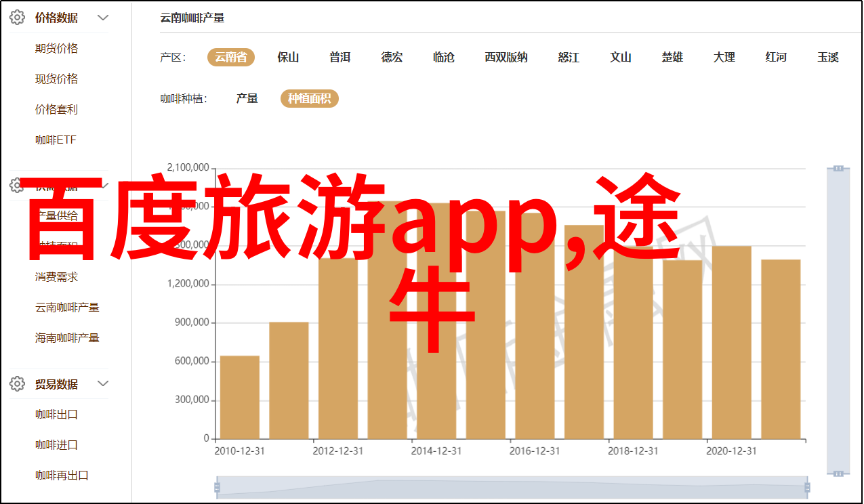Click the bar above 2010-12-31

coord(240,397)
